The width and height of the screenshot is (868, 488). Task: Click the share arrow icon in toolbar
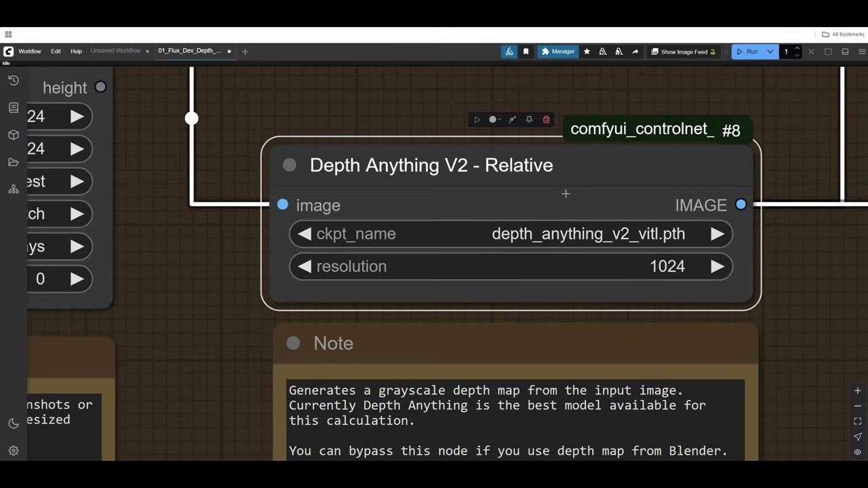(635, 52)
